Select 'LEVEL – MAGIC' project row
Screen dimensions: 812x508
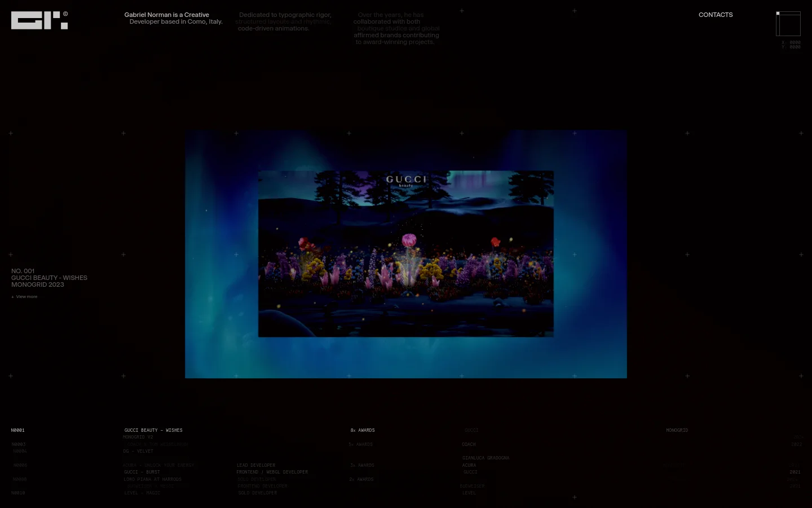(142, 493)
